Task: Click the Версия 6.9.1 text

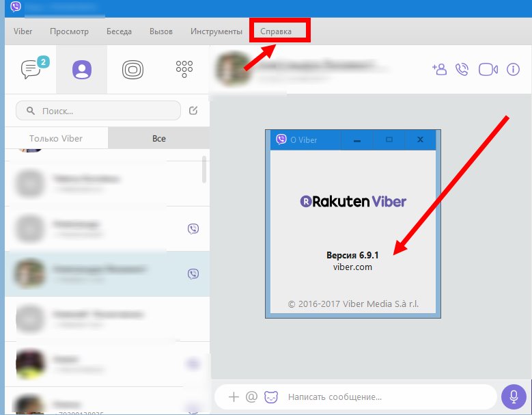Action: tap(352, 255)
